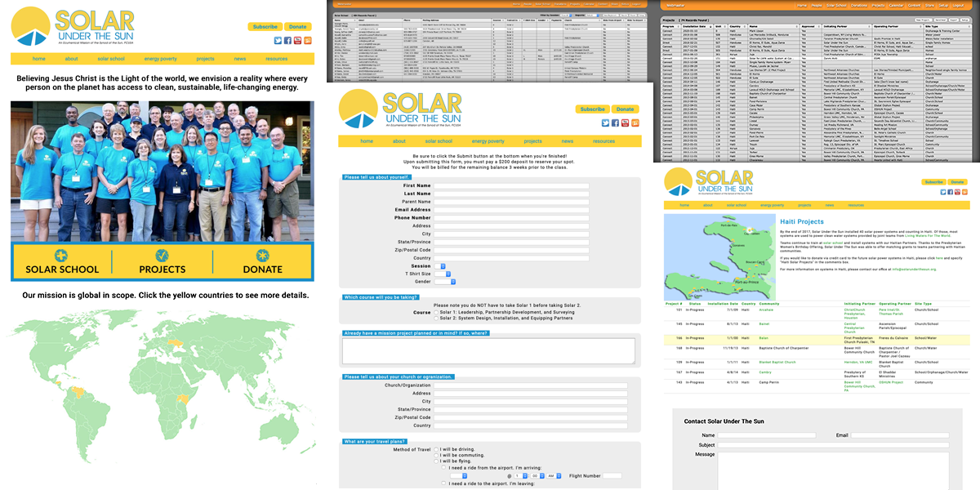Open the T Shirt Size dropdown
980x490 pixels.
[x=442, y=274]
